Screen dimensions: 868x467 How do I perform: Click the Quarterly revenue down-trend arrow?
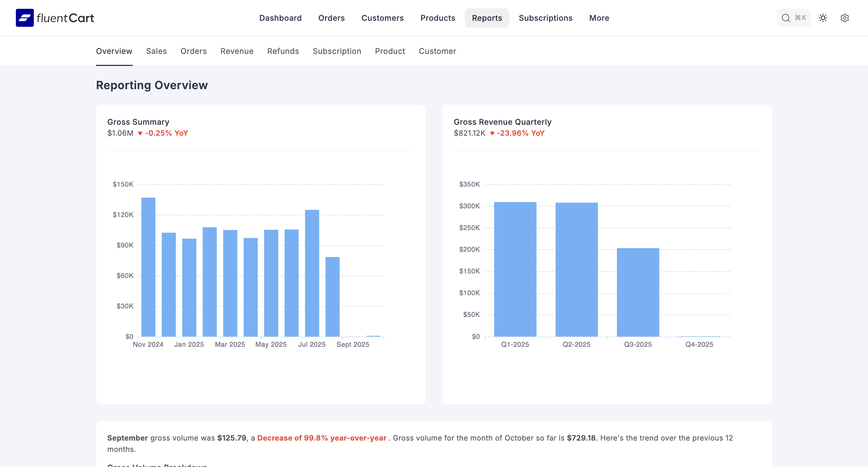pos(492,133)
